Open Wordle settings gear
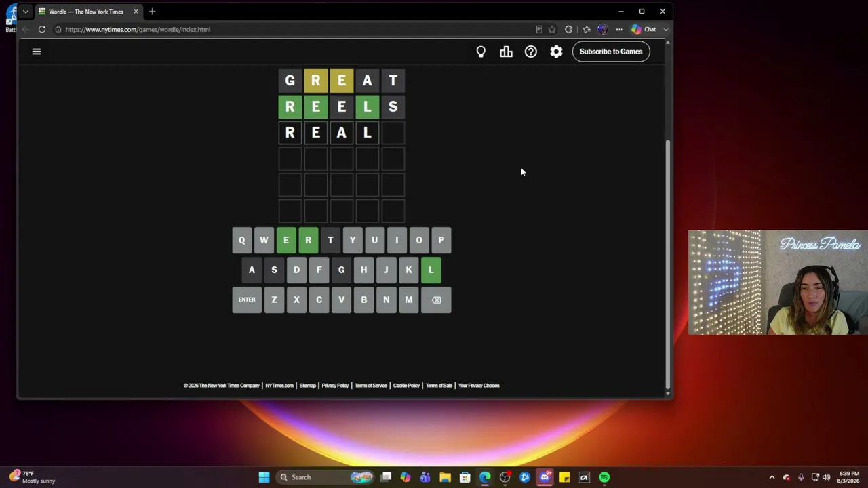This screenshot has height=488, width=868. 556,52
